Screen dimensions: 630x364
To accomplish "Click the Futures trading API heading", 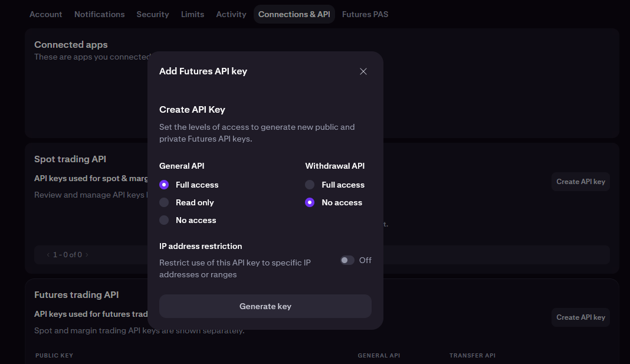I will tap(76, 295).
